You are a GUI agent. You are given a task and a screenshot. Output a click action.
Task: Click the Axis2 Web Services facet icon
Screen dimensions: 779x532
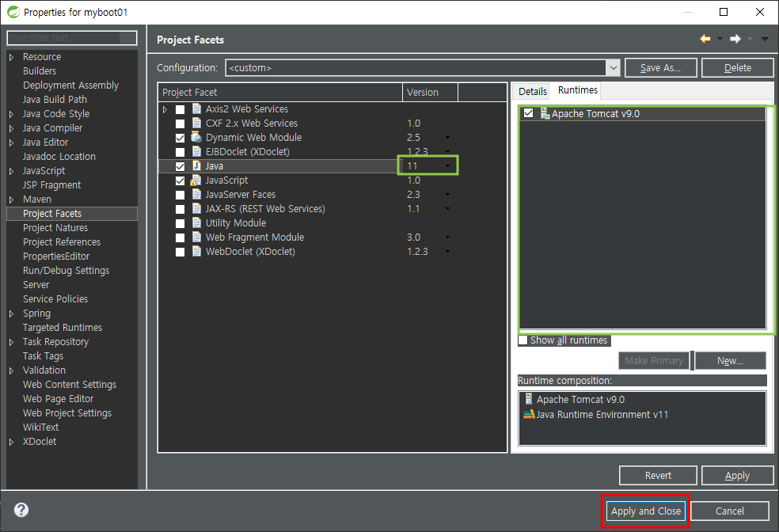click(x=196, y=108)
